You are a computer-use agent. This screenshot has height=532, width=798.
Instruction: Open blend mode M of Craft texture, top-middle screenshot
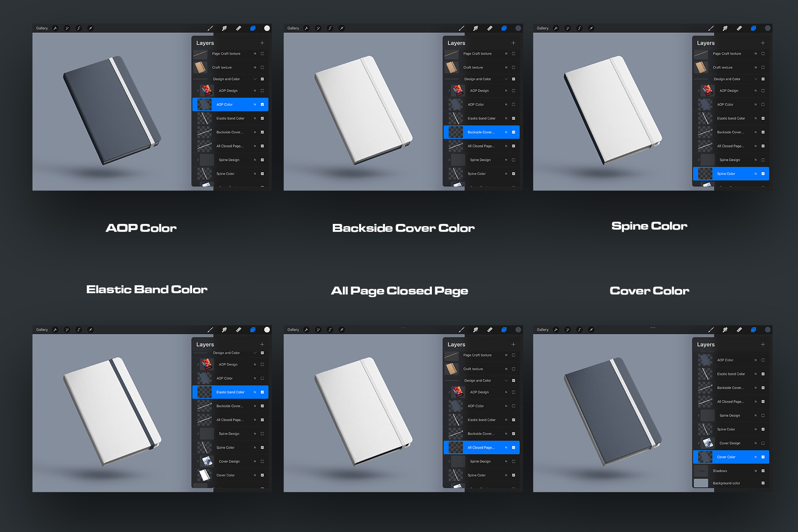point(506,67)
